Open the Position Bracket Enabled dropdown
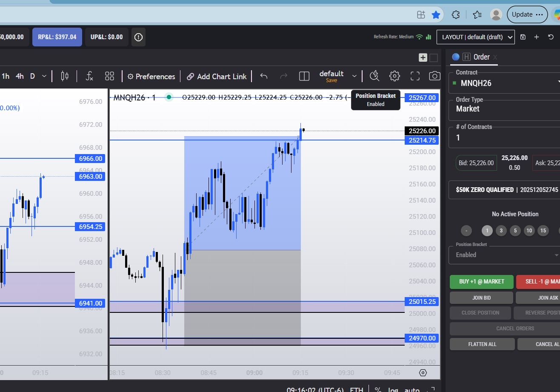 pyautogui.click(x=505, y=254)
